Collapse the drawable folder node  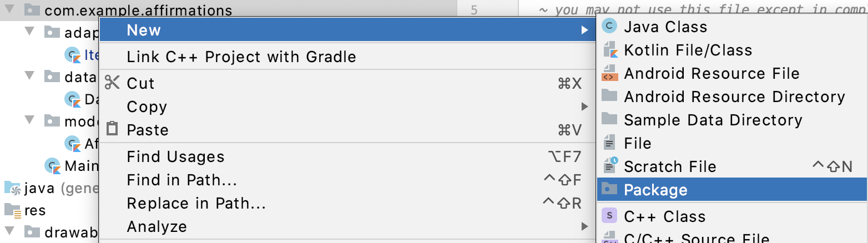coord(11,231)
